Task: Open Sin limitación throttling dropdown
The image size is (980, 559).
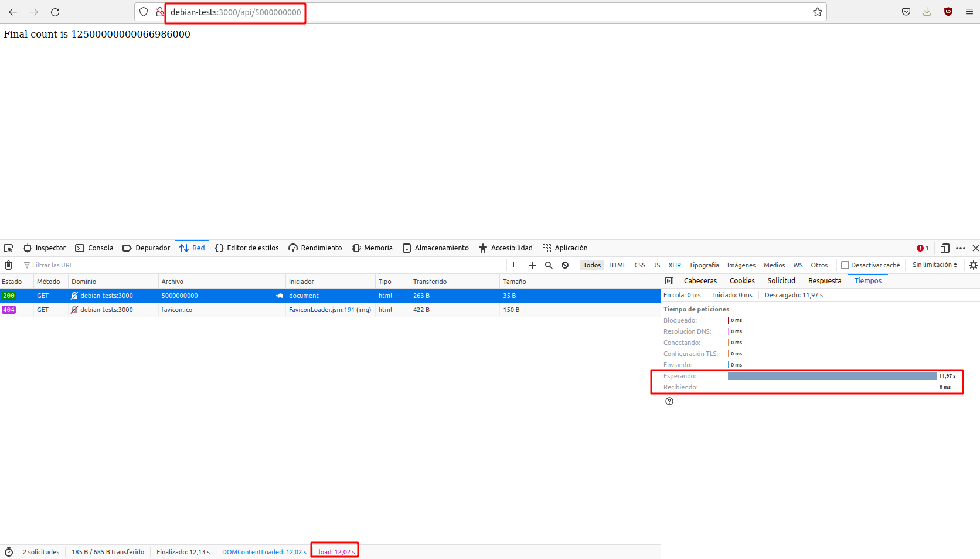Action: click(934, 265)
